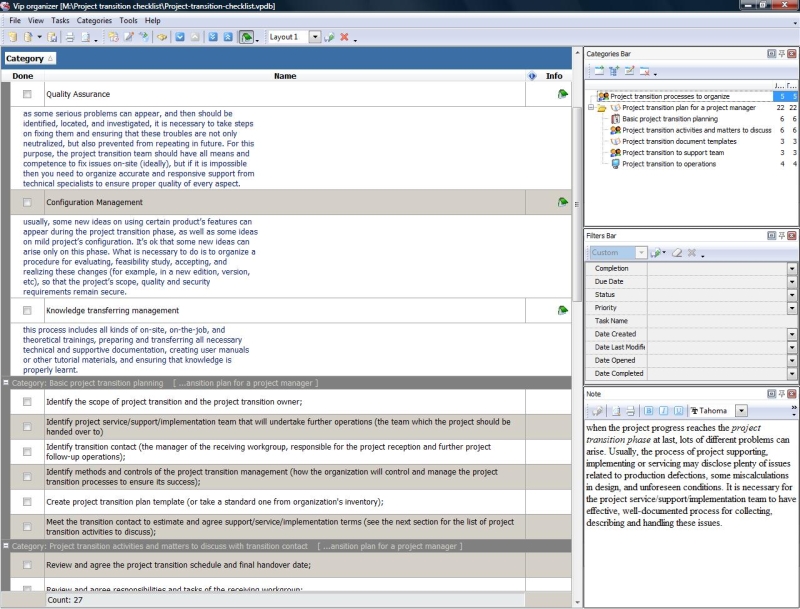Open the Tasks menu

tap(60, 20)
